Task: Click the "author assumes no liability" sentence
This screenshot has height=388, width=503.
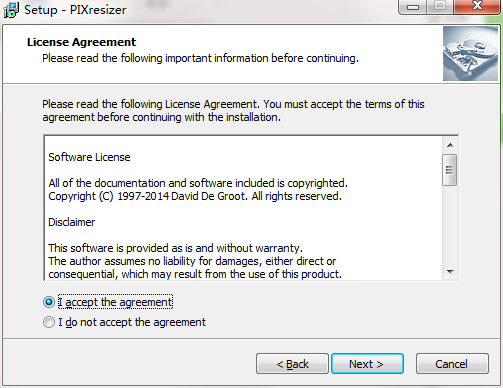Action: point(192,261)
